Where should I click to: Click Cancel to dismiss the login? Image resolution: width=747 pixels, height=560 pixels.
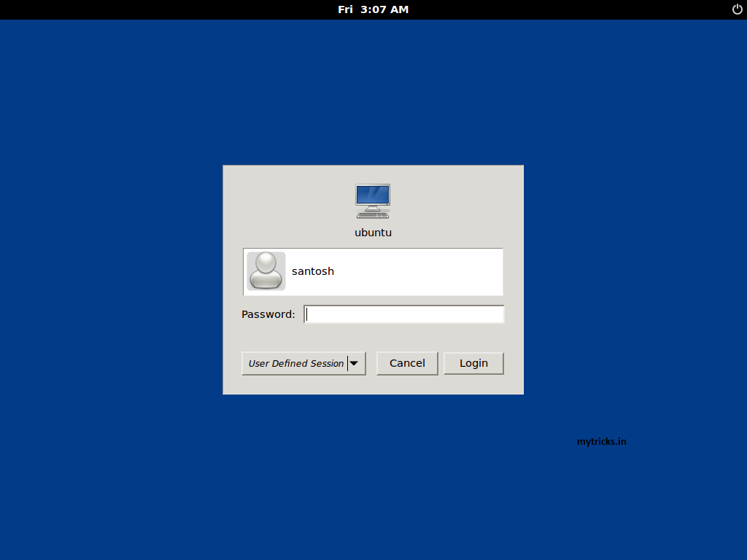[406, 363]
